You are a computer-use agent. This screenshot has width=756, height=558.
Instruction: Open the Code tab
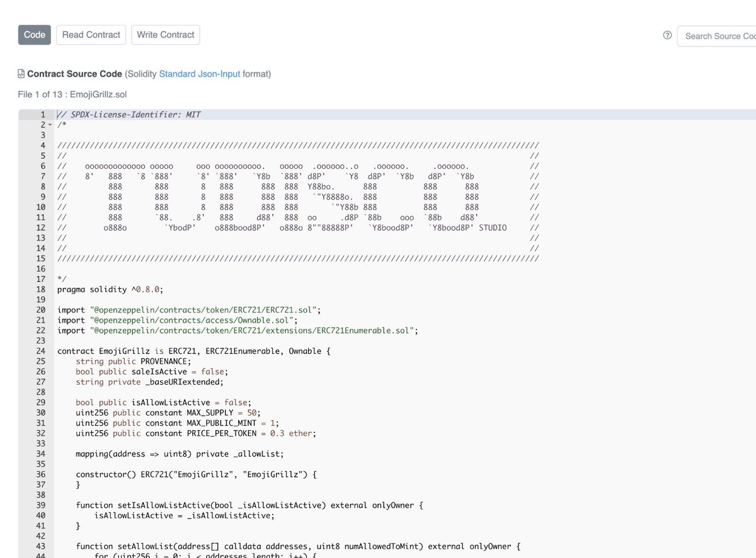click(34, 35)
